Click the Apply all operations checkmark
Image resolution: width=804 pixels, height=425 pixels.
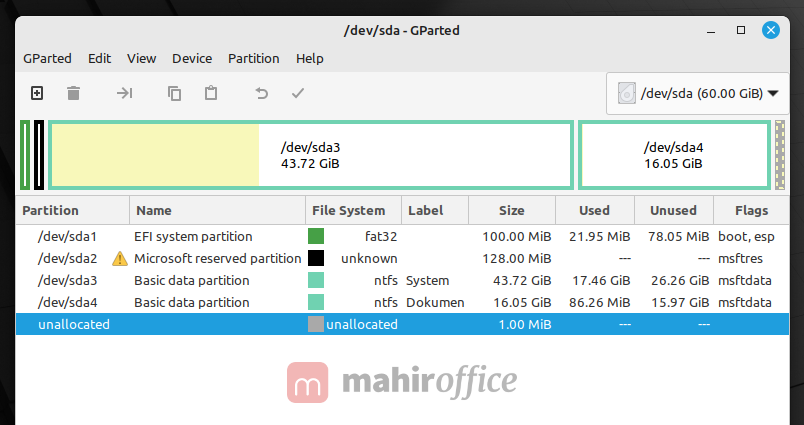pyautogui.click(x=297, y=93)
